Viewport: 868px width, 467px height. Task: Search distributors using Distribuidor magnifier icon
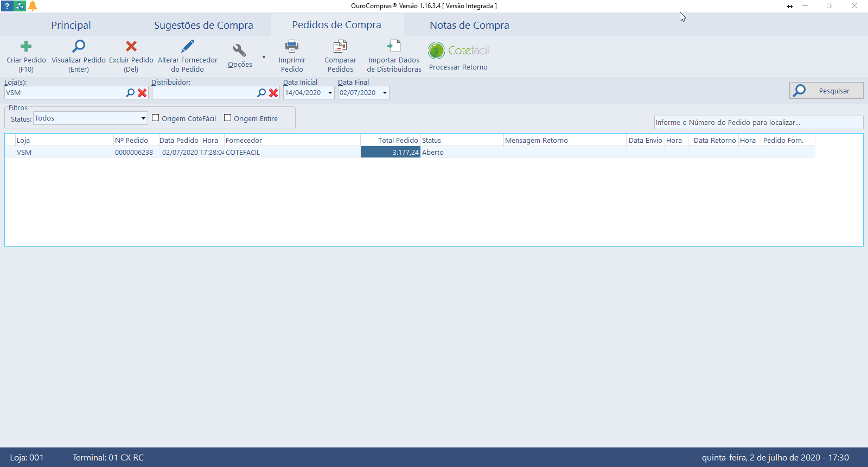pyautogui.click(x=261, y=93)
